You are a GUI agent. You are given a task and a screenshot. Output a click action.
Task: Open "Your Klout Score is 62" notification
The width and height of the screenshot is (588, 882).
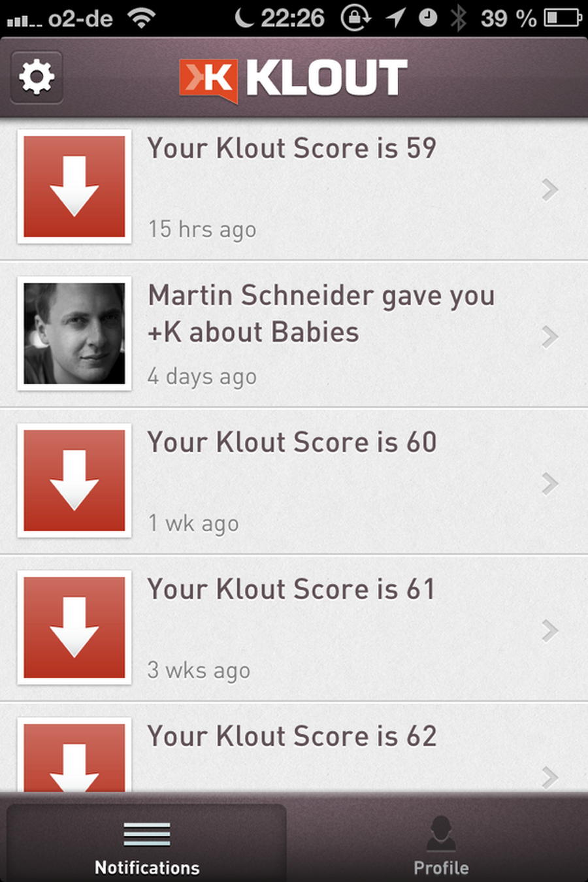(291, 736)
